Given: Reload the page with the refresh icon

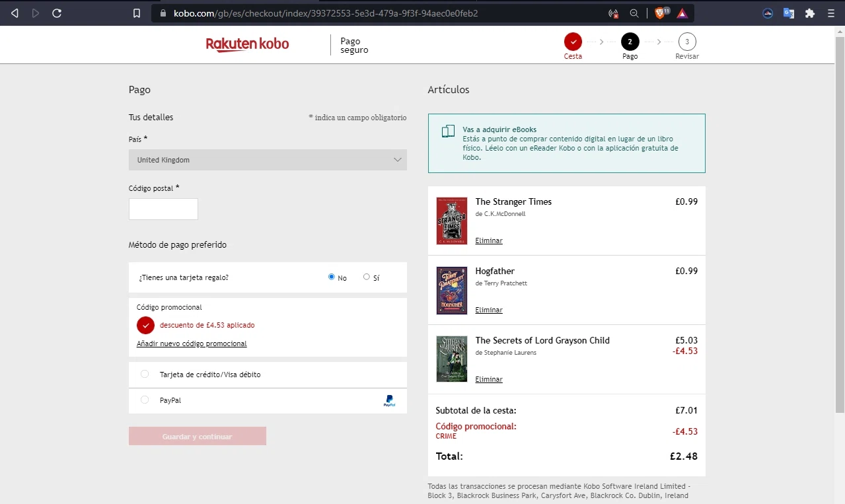Looking at the screenshot, I should pyautogui.click(x=57, y=13).
